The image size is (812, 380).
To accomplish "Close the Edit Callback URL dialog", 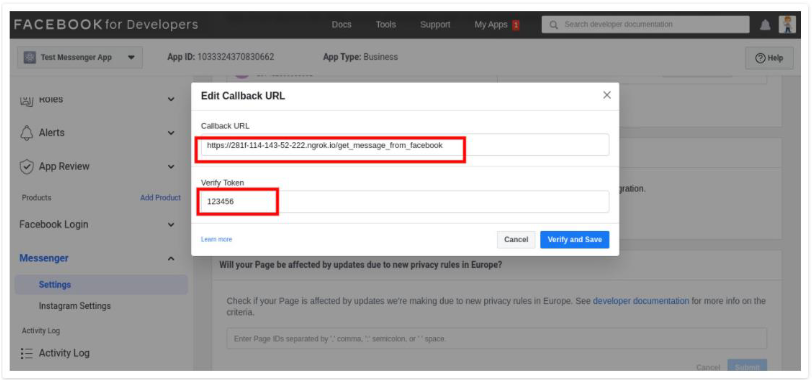I will click(607, 95).
